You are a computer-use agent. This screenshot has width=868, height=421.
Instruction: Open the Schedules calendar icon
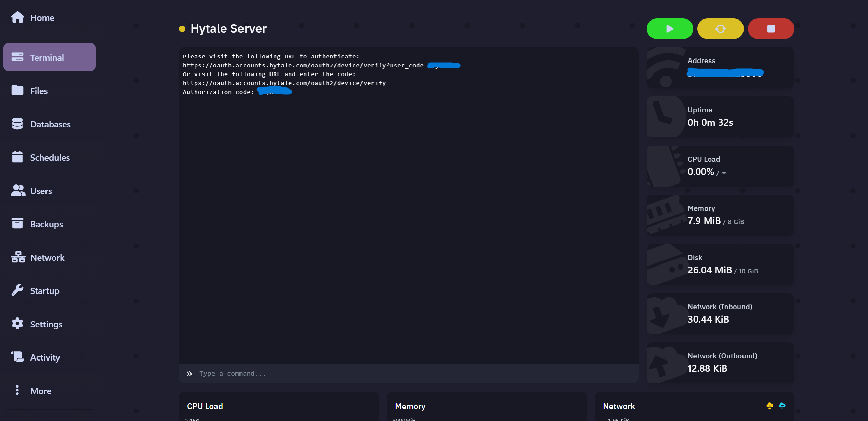17,157
